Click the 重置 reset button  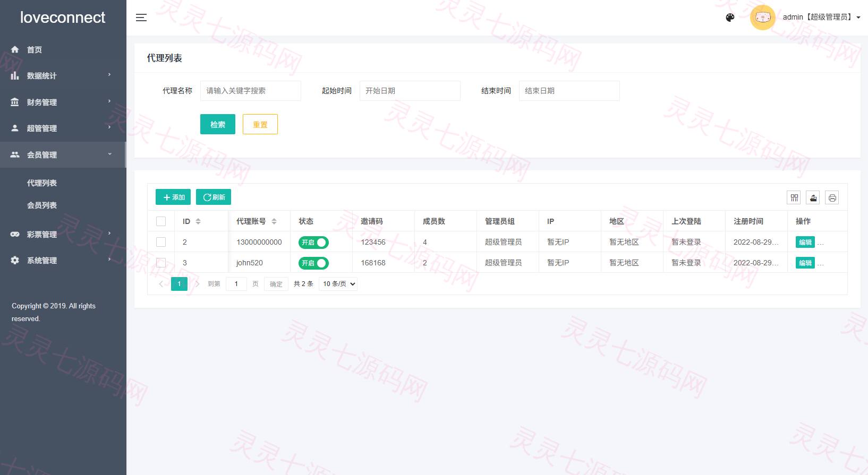[x=260, y=124]
